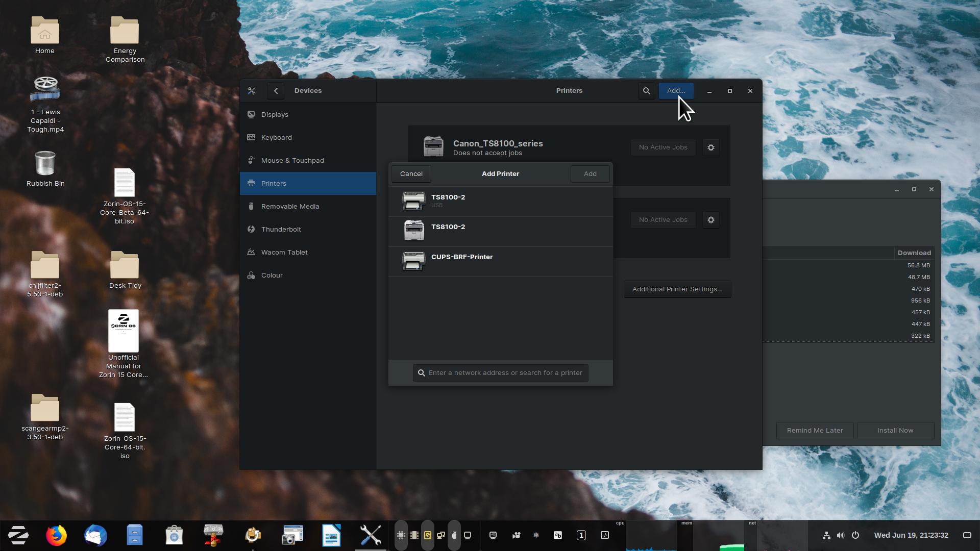Click Remind Me Later button
980x551 pixels.
coord(815,430)
